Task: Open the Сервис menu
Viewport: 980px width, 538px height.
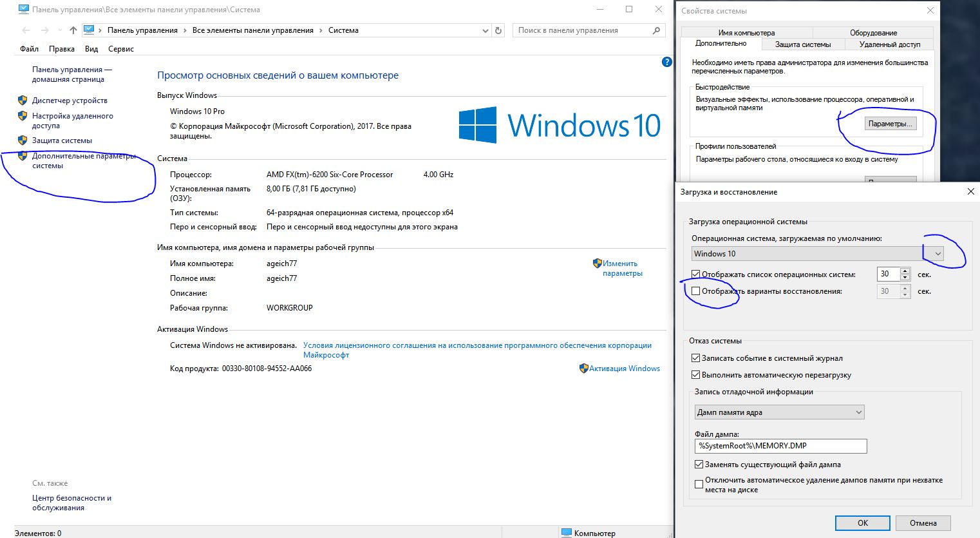Action: coord(121,49)
